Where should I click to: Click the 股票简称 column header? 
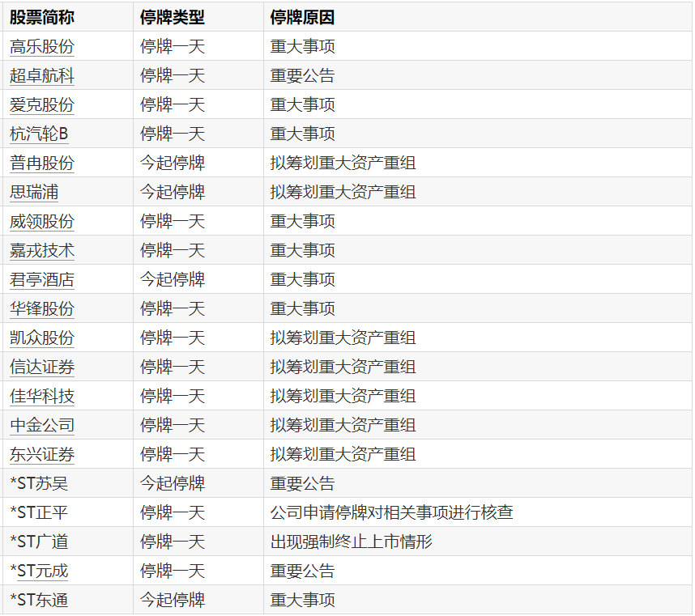coord(41,17)
